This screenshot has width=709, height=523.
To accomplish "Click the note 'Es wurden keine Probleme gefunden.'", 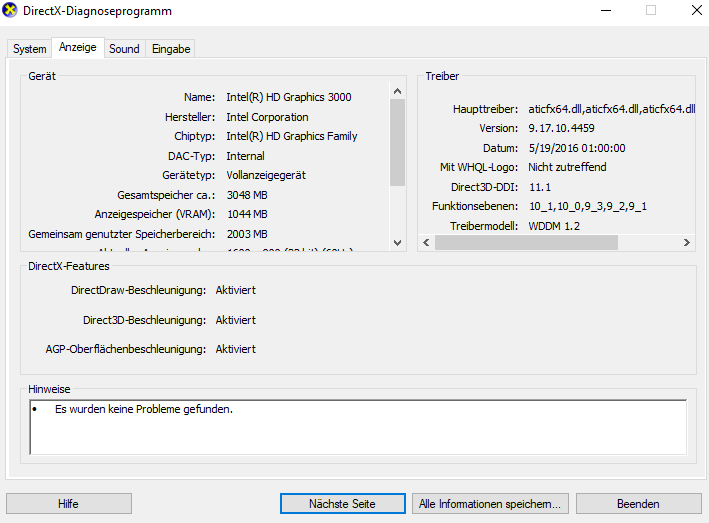I will [x=144, y=409].
